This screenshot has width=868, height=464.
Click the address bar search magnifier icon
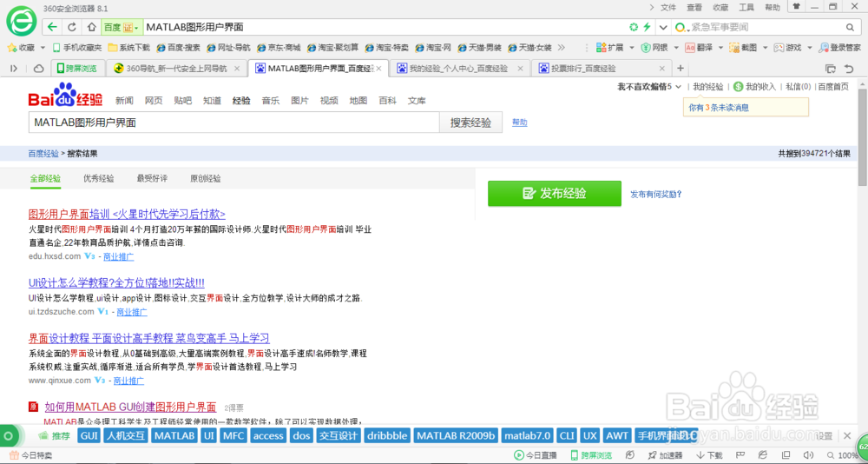coord(849,27)
